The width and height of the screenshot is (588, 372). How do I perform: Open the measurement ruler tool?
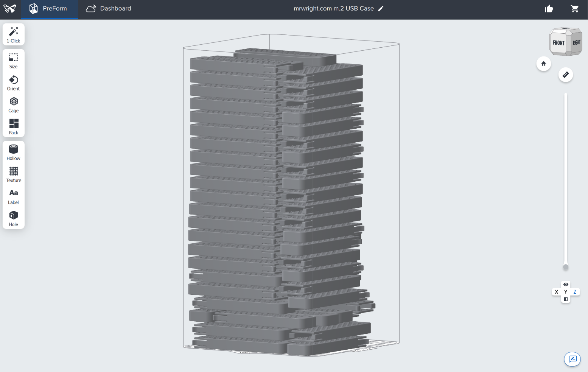tap(566, 75)
